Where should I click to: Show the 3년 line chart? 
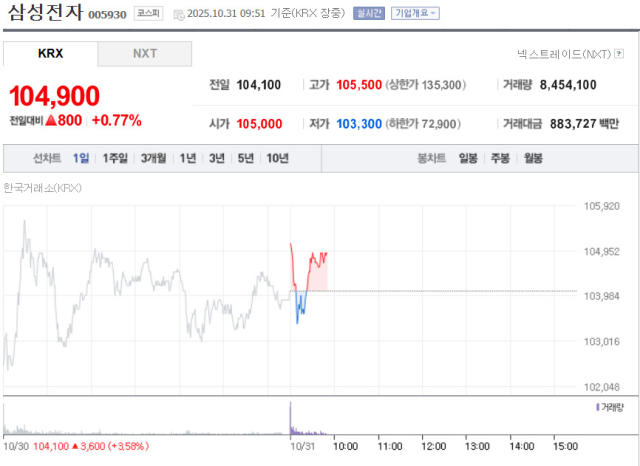217,158
